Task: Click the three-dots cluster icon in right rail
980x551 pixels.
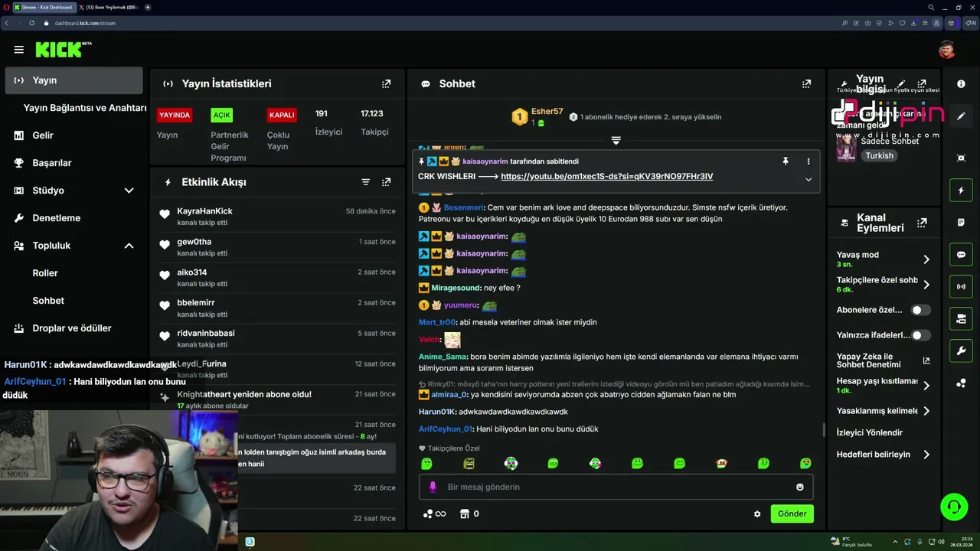Action: coord(961,383)
